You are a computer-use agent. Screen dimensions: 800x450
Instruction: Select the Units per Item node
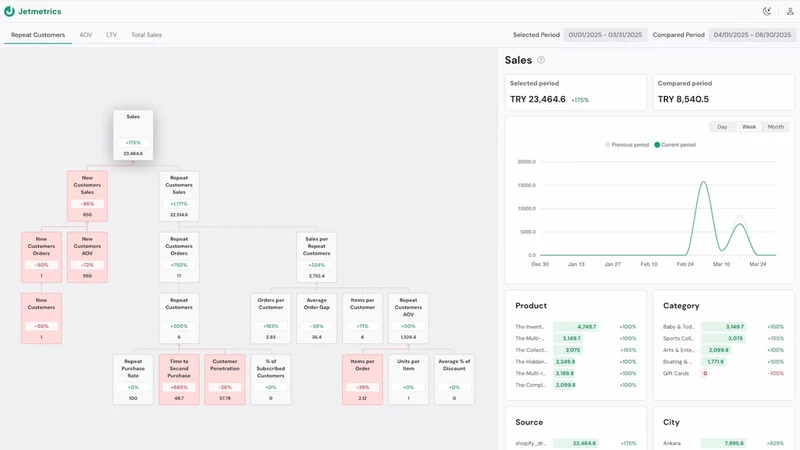pyautogui.click(x=409, y=380)
